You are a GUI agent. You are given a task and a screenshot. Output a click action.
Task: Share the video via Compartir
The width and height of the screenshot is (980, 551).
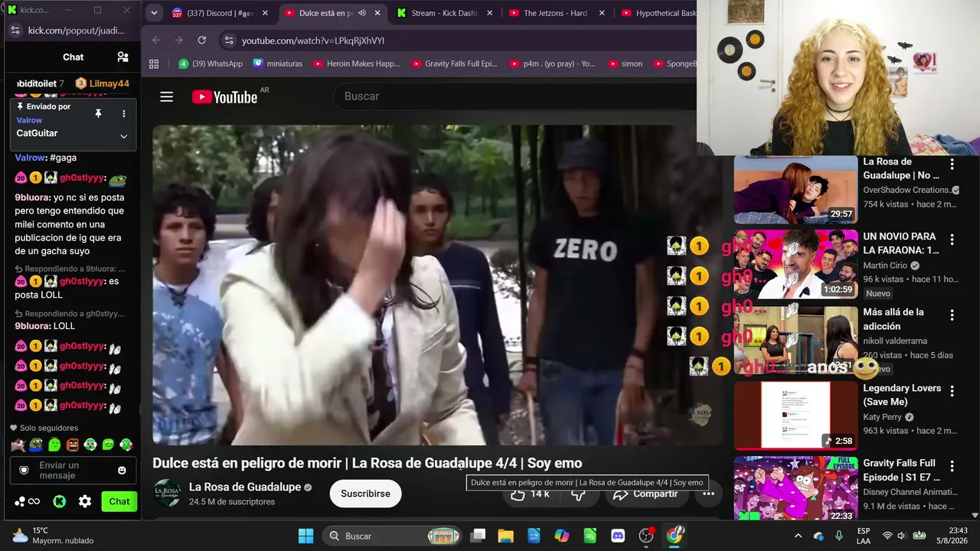(647, 494)
